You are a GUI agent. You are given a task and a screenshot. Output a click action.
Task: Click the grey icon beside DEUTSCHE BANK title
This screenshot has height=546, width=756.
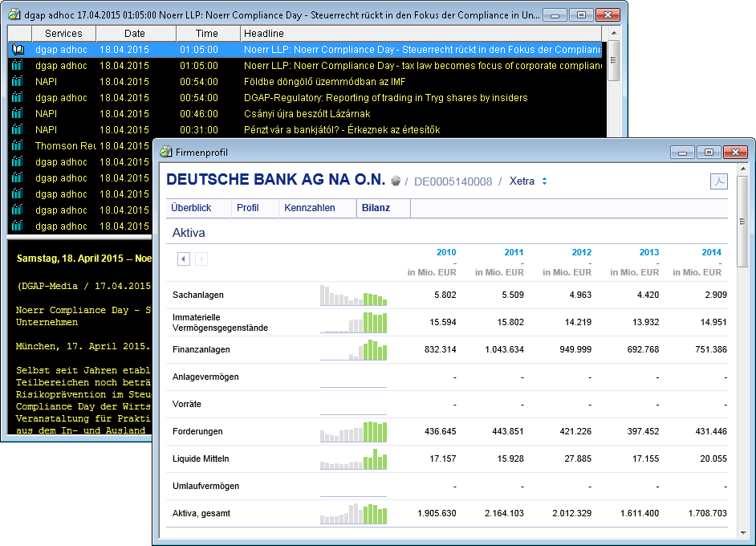[x=396, y=181]
